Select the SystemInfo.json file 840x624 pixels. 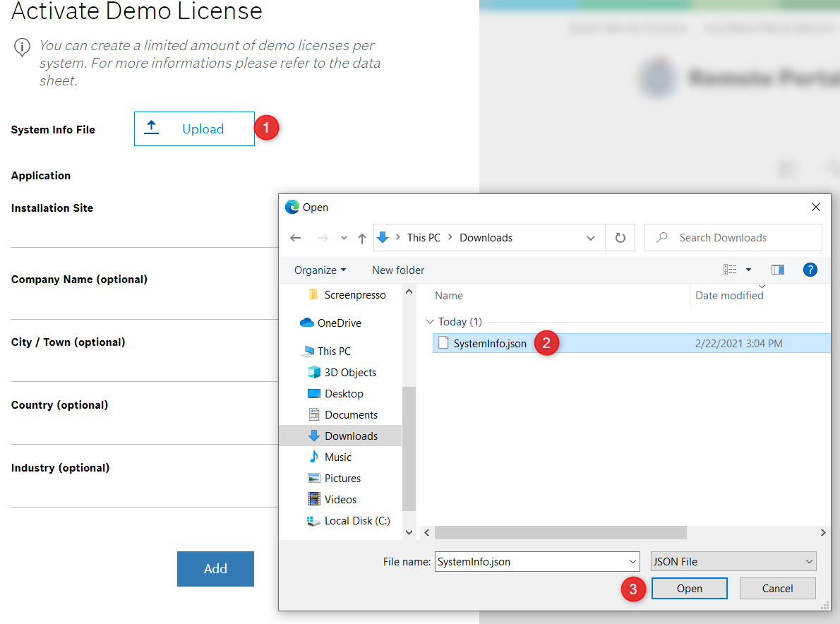click(490, 344)
